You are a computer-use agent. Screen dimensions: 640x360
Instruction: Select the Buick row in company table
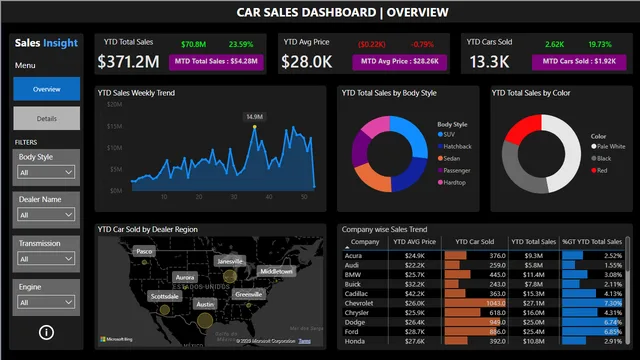pyautogui.click(x=483, y=284)
